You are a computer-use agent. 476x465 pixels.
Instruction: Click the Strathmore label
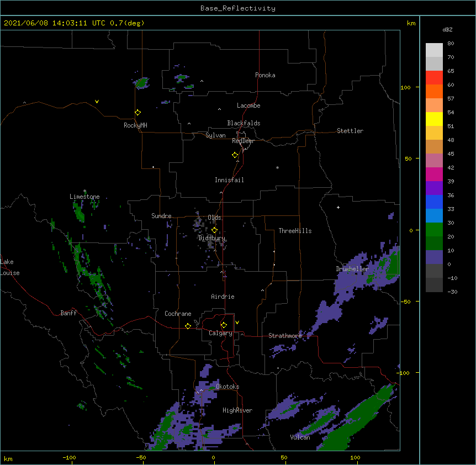[x=285, y=336]
